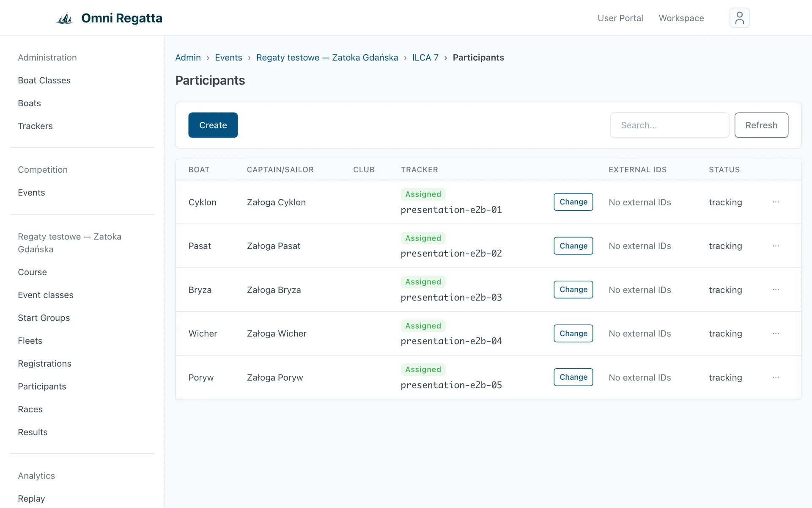Open the user profile avatar icon
This screenshot has width=812, height=508.
coord(739,18)
